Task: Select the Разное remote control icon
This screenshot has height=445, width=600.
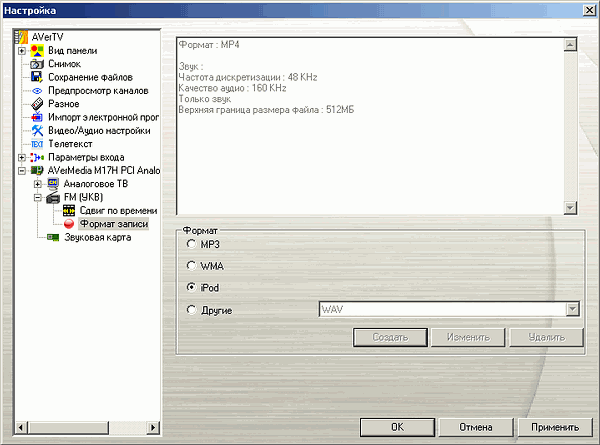Action: pos(37,104)
